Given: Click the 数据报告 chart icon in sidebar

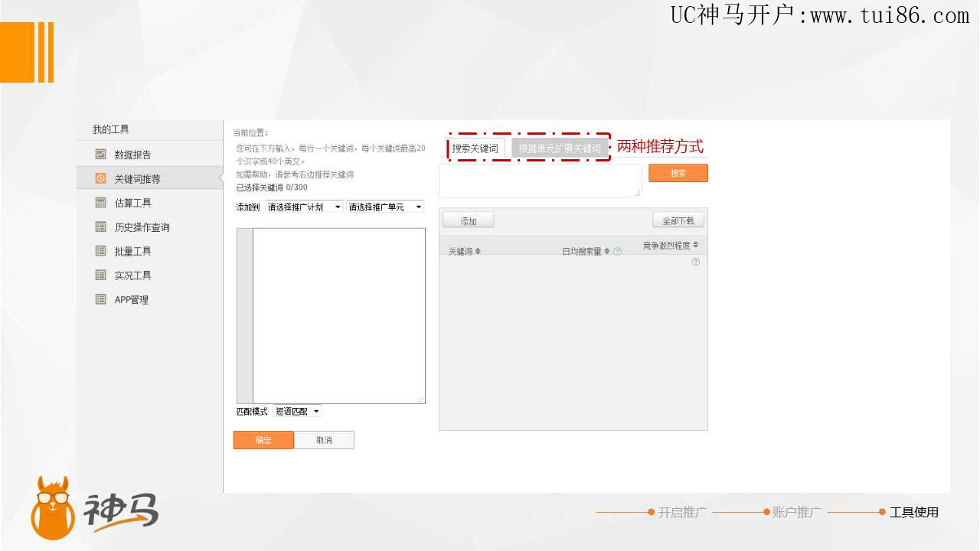Looking at the screenshot, I should pyautogui.click(x=100, y=155).
